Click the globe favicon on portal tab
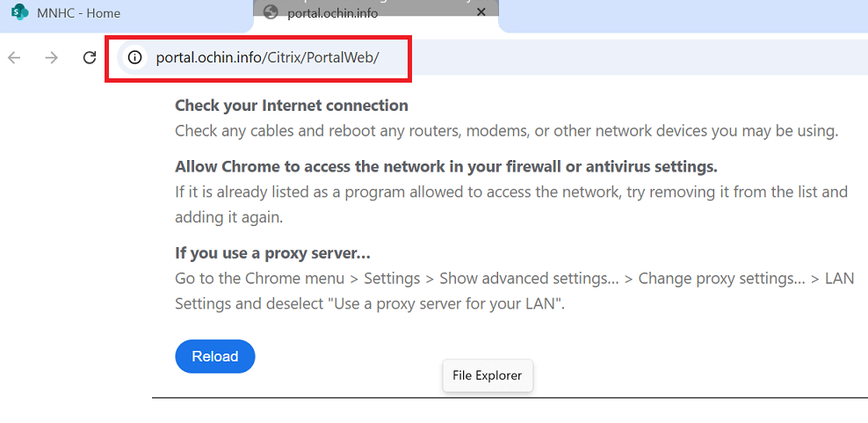The height and width of the screenshot is (423, 868). click(x=271, y=12)
